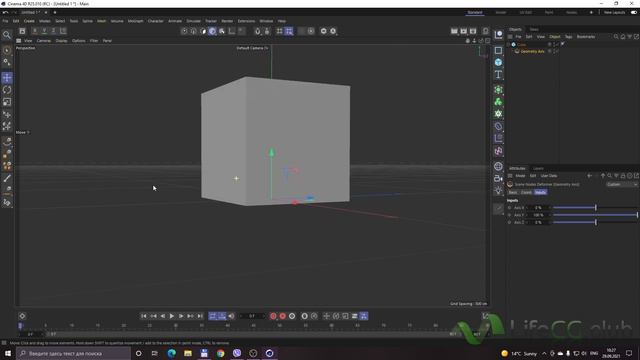Select Geometry Axis object in Objects manager
640x360 pixels.
point(532,51)
